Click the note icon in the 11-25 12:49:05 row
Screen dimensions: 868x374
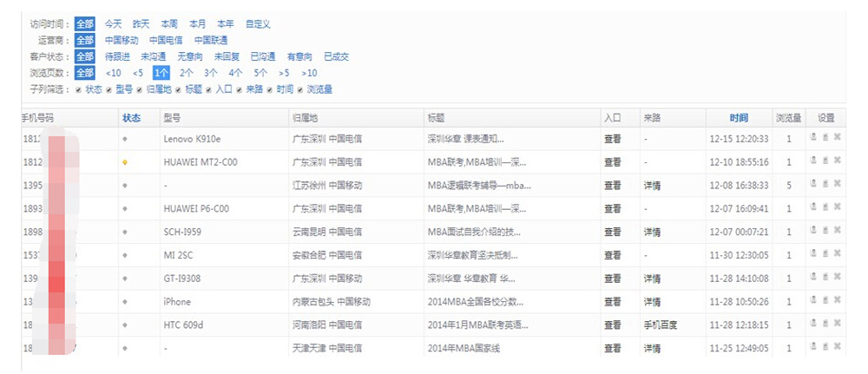[x=825, y=348]
